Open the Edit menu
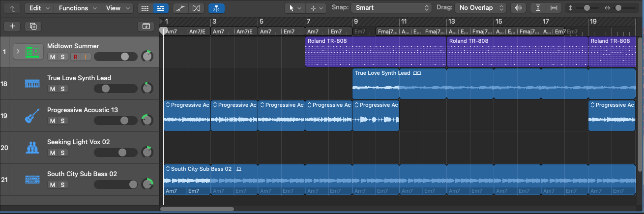644x214 pixels. pyautogui.click(x=39, y=8)
